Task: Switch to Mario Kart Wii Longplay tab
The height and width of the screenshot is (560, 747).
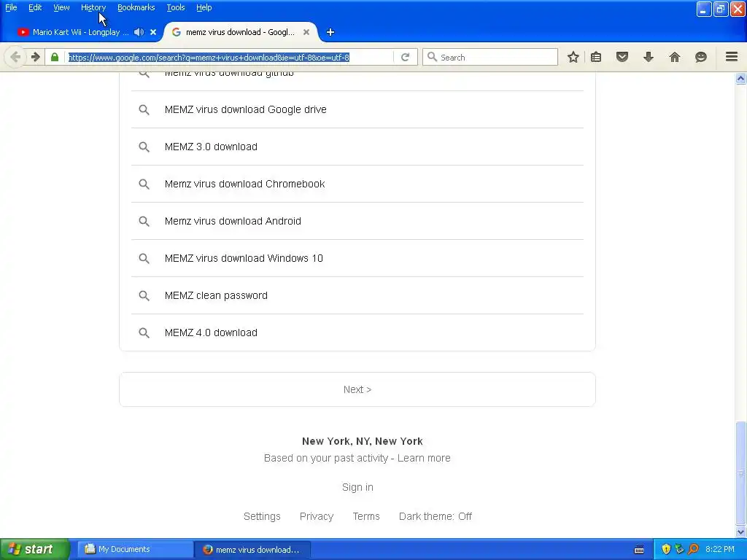Action: pos(80,32)
